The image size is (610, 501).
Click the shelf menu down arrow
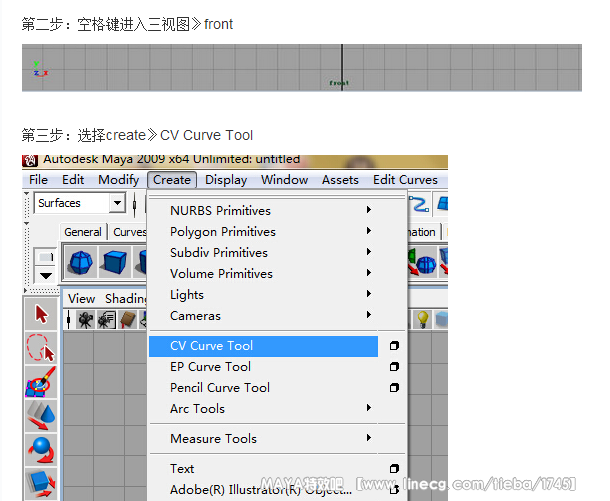[46, 276]
